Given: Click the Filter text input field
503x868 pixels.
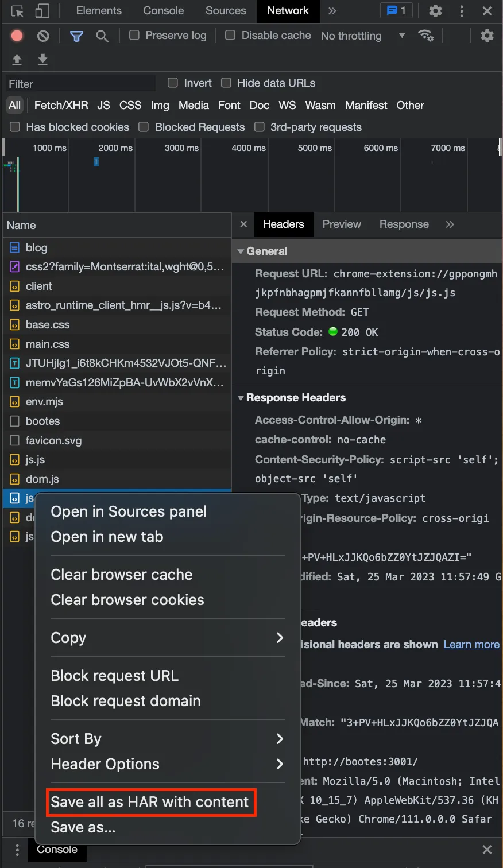Looking at the screenshot, I should (x=80, y=84).
